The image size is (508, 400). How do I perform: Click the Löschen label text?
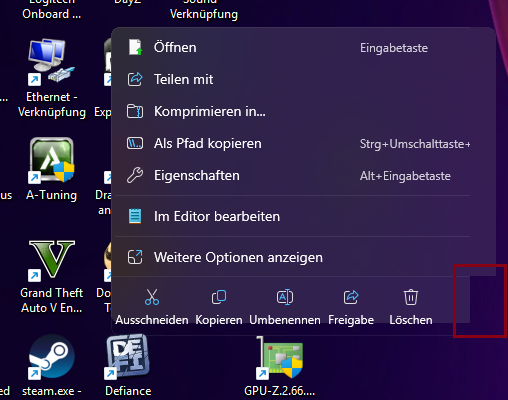pos(411,320)
